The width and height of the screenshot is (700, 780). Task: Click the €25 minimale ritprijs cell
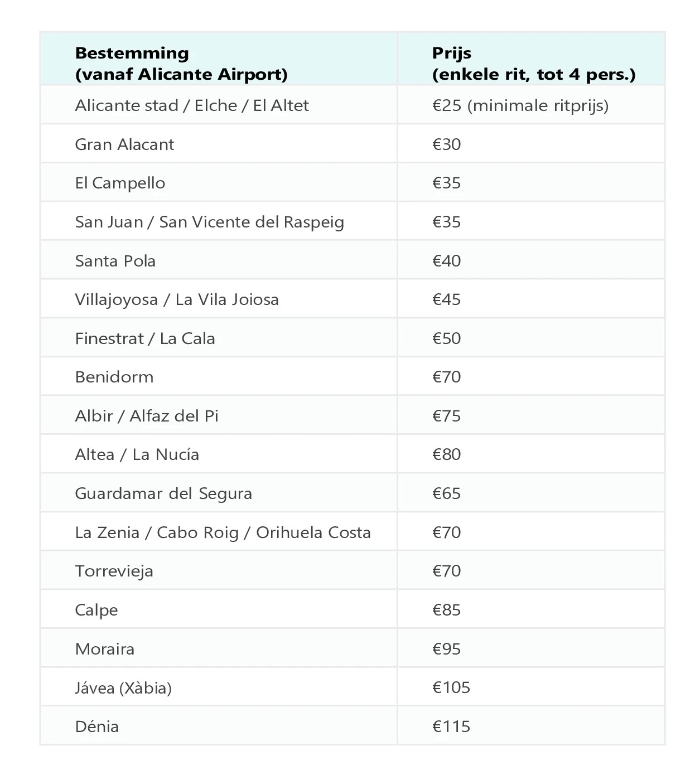point(520,105)
